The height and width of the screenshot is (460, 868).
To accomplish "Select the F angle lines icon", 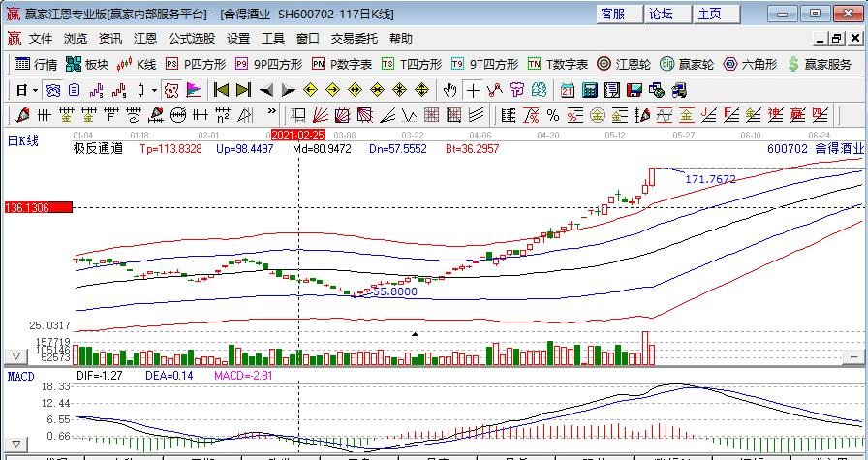I will tap(730, 115).
